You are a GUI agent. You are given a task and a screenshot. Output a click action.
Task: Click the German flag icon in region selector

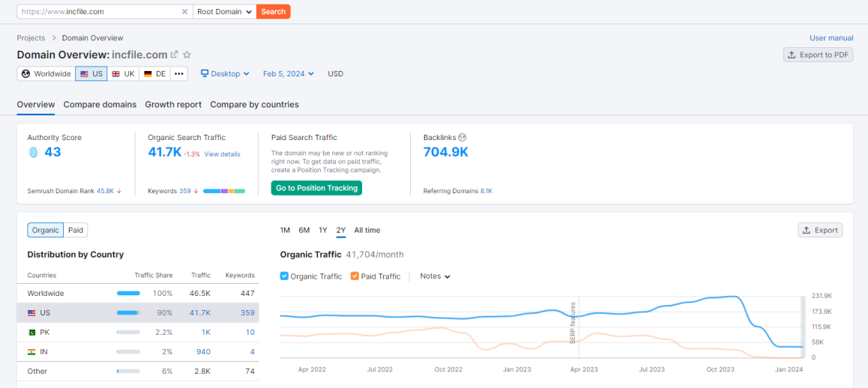[148, 73]
